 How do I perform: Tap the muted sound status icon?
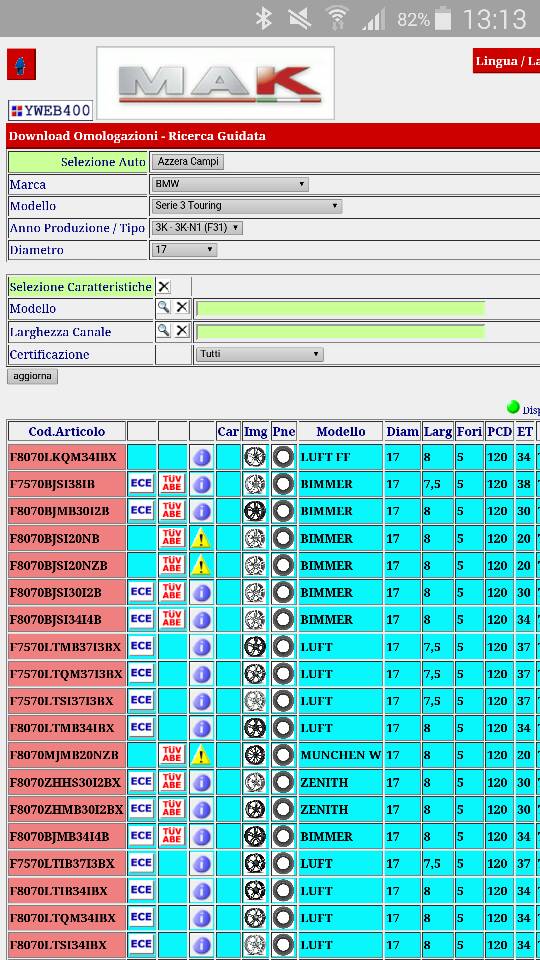299,19
